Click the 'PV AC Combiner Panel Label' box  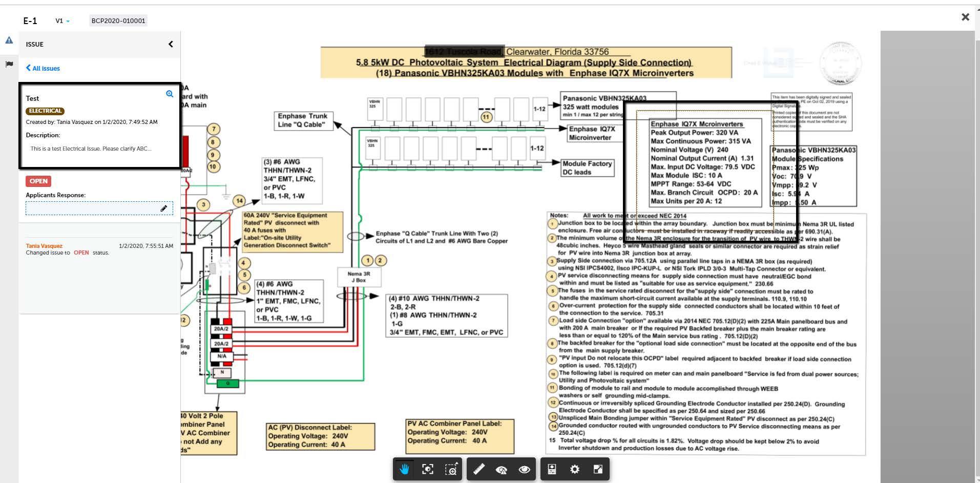point(460,436)
